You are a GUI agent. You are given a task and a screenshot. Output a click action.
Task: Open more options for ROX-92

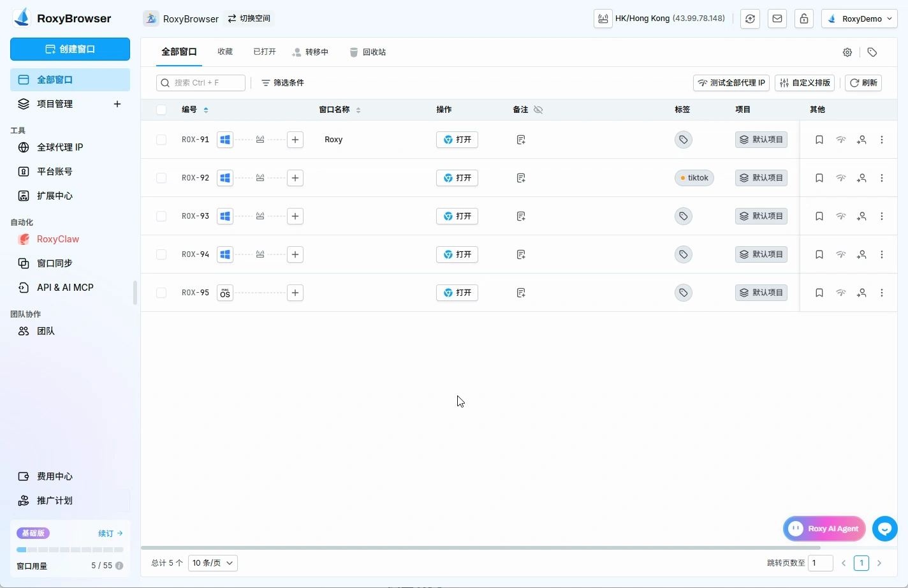(882, 178)
